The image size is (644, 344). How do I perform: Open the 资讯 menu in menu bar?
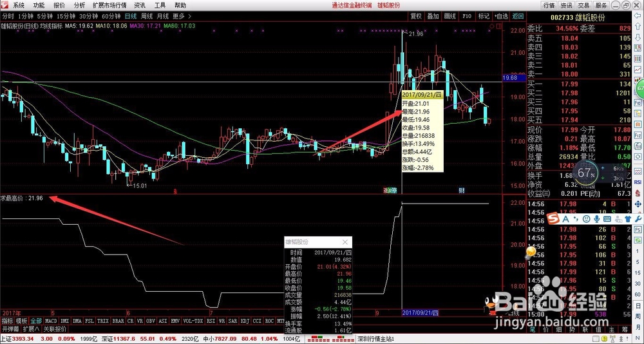(139, 5)
